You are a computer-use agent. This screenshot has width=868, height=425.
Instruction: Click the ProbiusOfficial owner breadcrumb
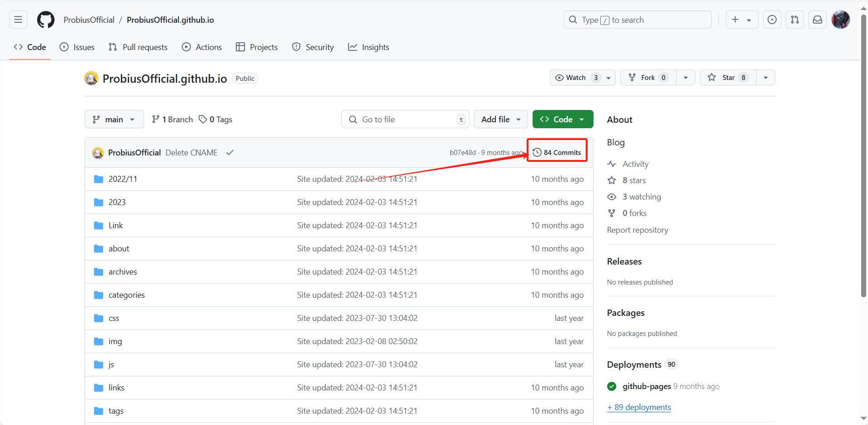coord(89,20)
